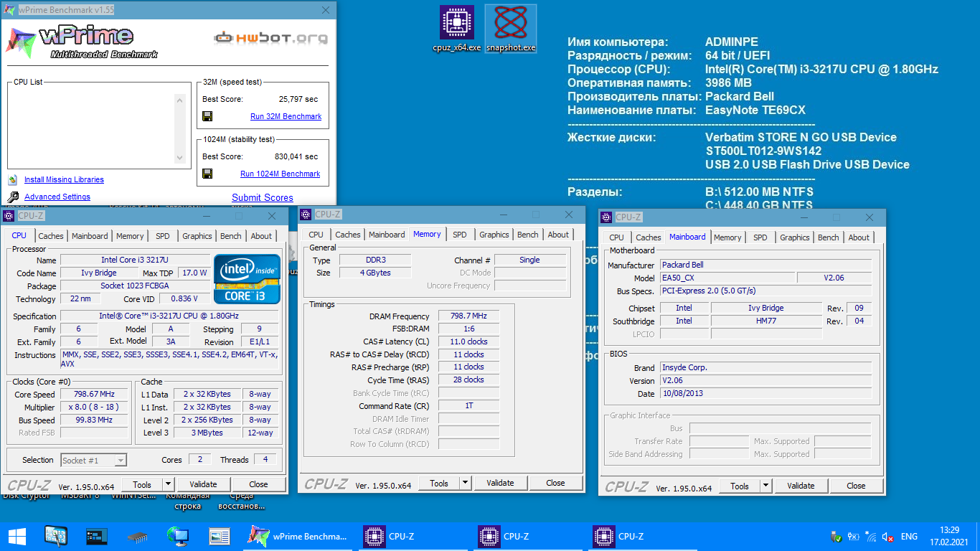Click the Multiplier value x 8.0 ( 8 - 18 )
This screenshot has width=980, height=551.
[95, 407]
